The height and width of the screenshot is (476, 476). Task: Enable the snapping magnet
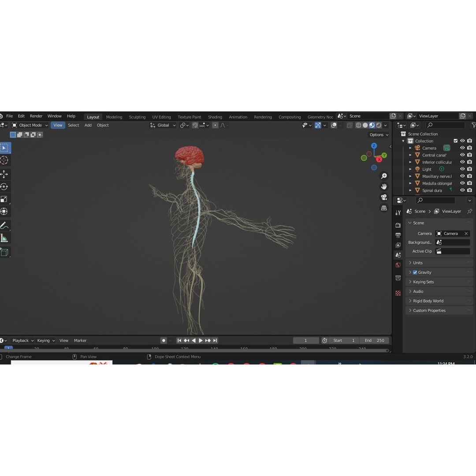tap(194, 125)
